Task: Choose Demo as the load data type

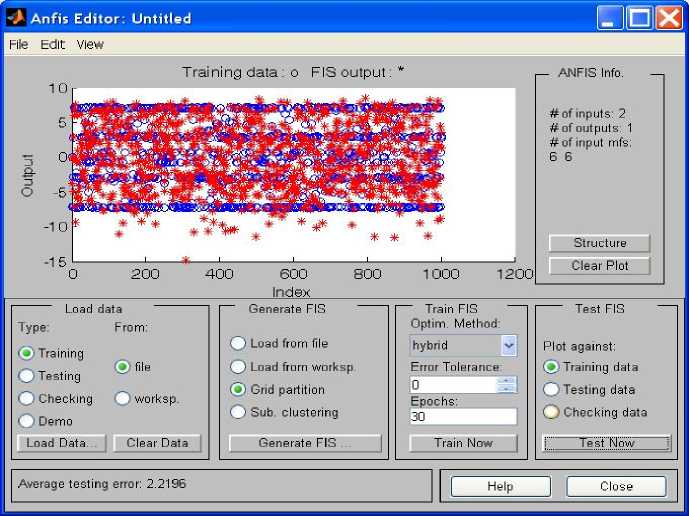Action: [27, 421]
